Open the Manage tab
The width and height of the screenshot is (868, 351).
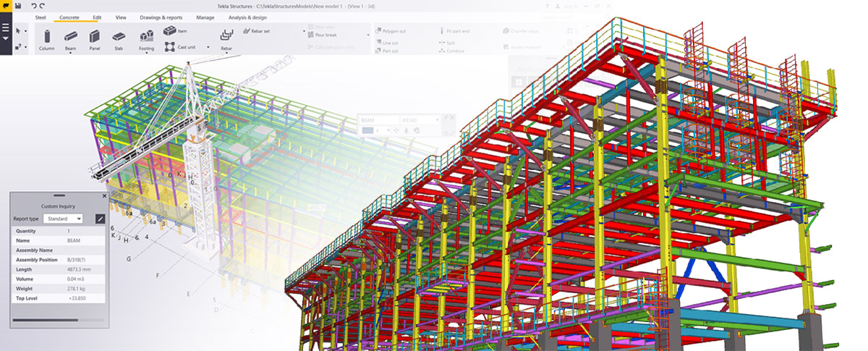point(205,17)
